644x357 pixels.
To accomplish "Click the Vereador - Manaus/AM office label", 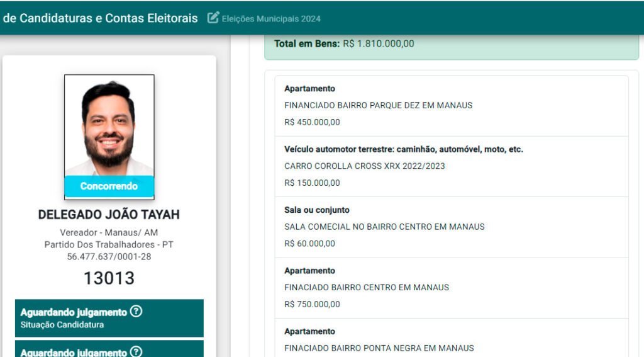I will coord(109,232).
